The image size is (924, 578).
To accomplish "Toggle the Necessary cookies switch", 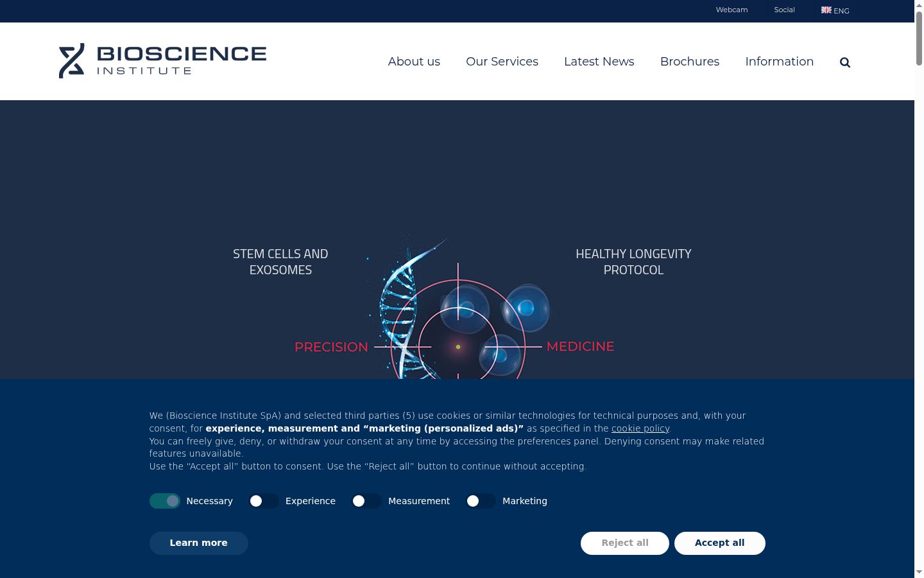I will coord(165,501).
